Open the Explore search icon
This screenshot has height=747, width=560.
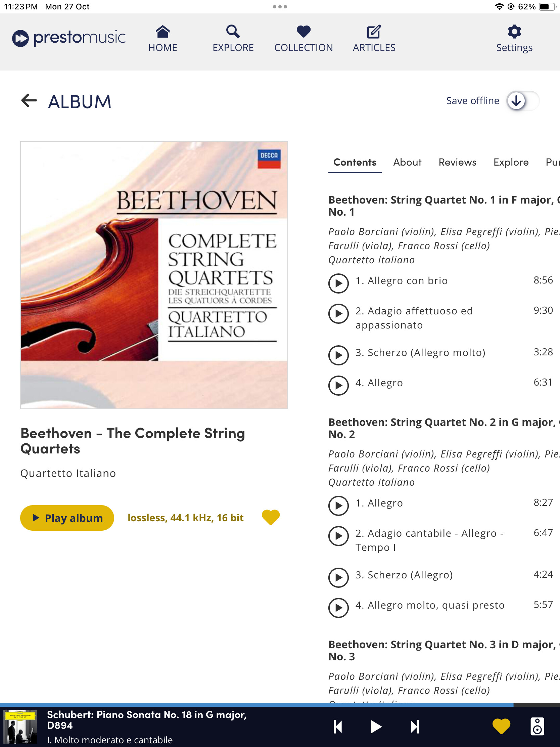coord(233,32)
